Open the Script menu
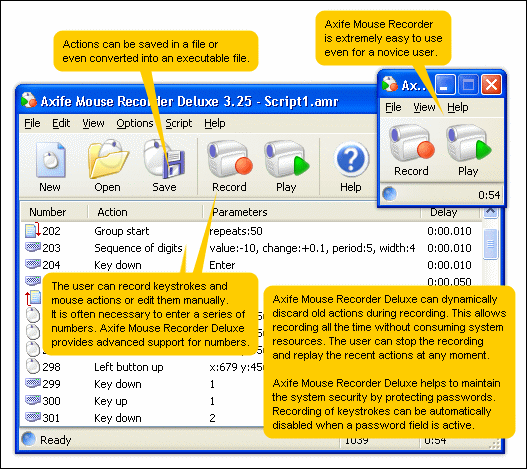The width and height of the screenshot is (527, 469). click(x=178, y=123)
